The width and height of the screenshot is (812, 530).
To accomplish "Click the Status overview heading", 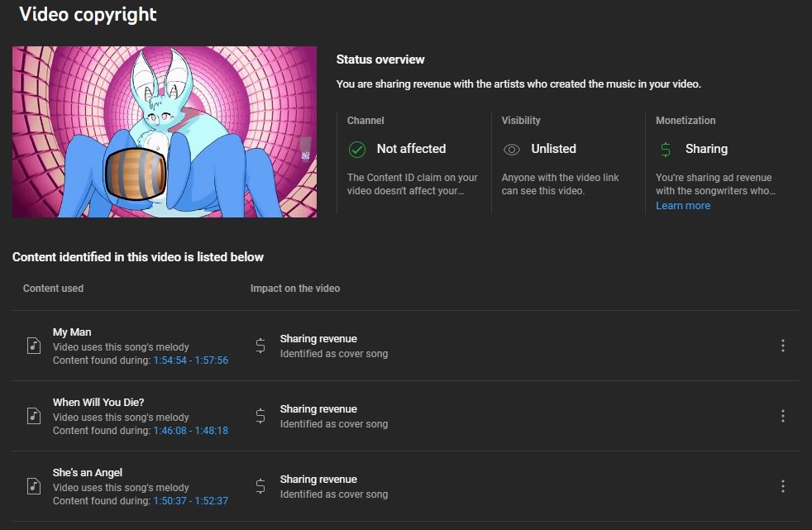I will 380,60.
